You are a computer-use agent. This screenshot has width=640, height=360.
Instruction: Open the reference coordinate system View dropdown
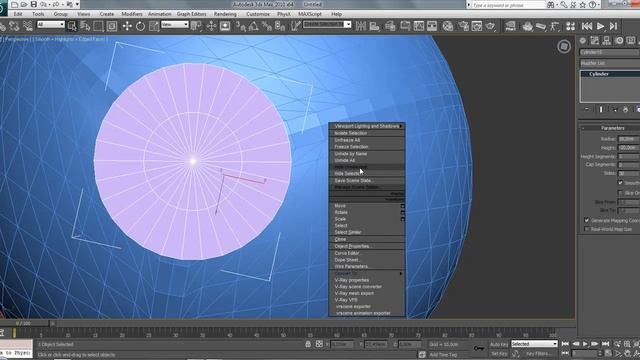tap(174, 25)
